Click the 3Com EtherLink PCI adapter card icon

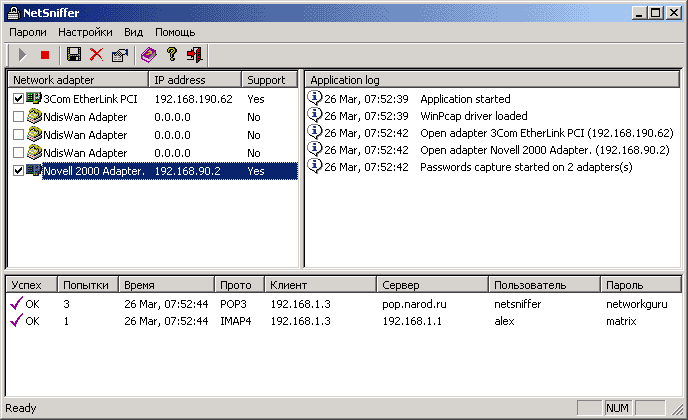[33, 98]
